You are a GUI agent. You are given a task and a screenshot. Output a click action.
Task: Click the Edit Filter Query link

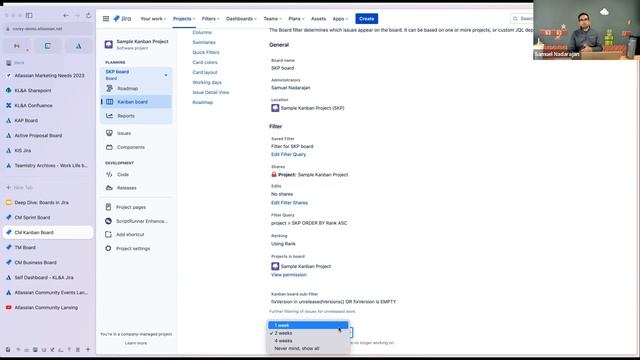289,154
